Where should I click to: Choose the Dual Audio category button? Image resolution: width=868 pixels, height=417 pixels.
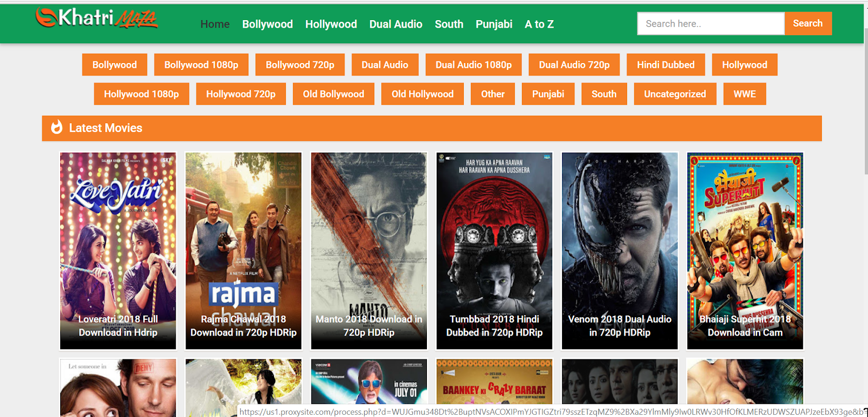pyautogui.click(x=385, y=65)
